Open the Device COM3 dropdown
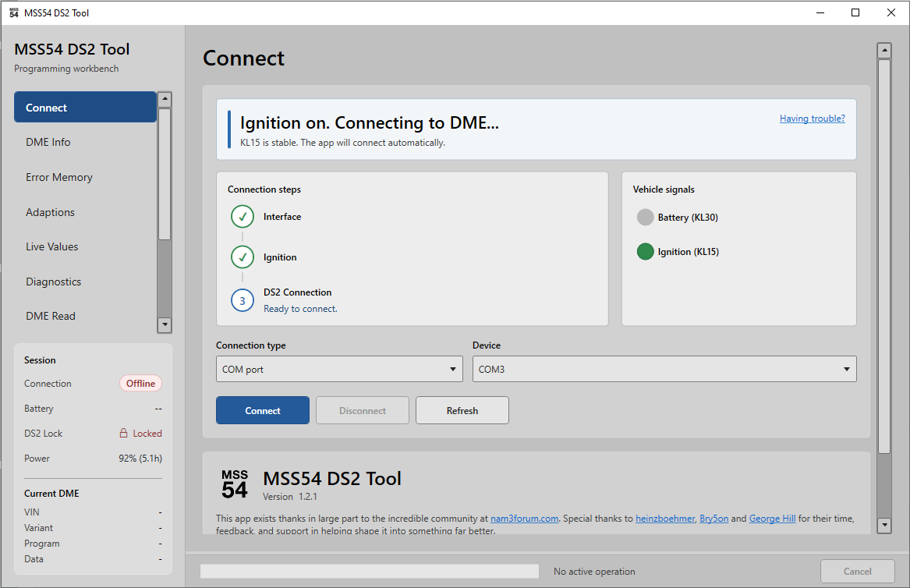The image size is (910, 588). click(x=664, y=369)
